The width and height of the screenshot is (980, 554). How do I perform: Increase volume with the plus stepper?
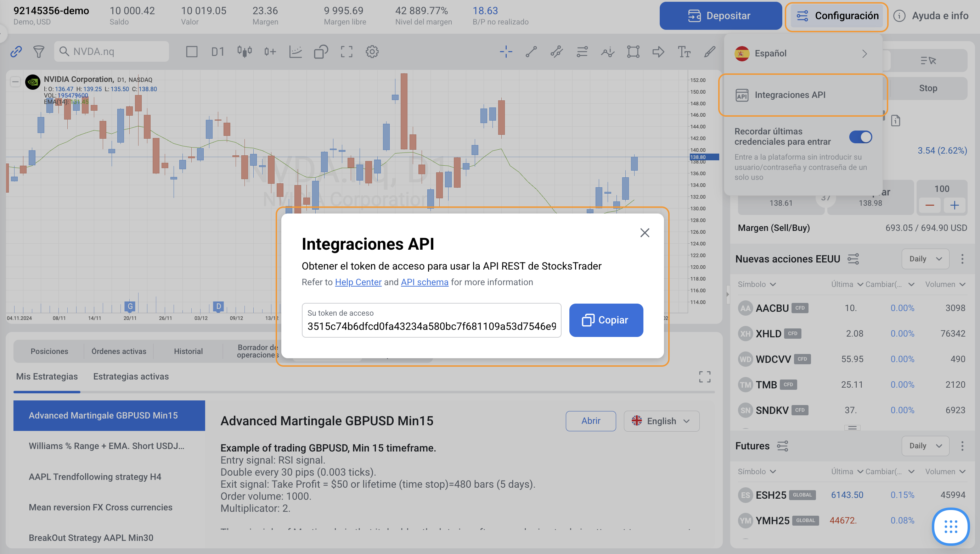954,206
